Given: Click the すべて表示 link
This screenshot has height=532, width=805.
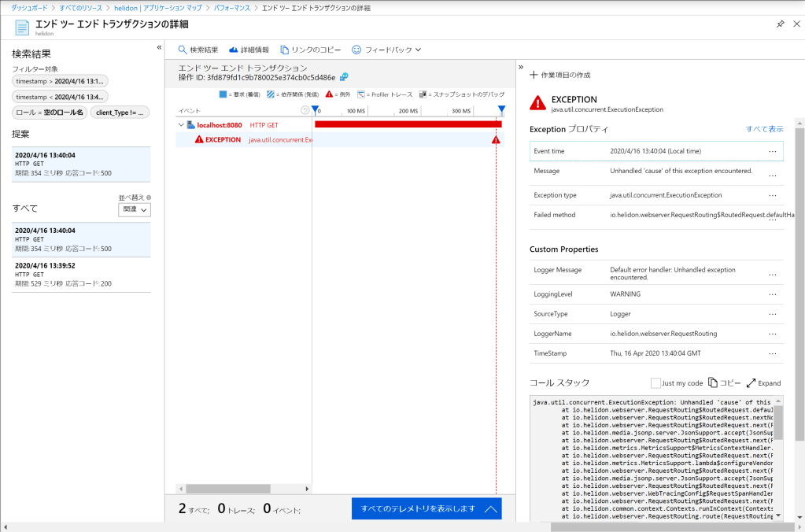Looking at the screenshot, I should [x=764, y=128].
